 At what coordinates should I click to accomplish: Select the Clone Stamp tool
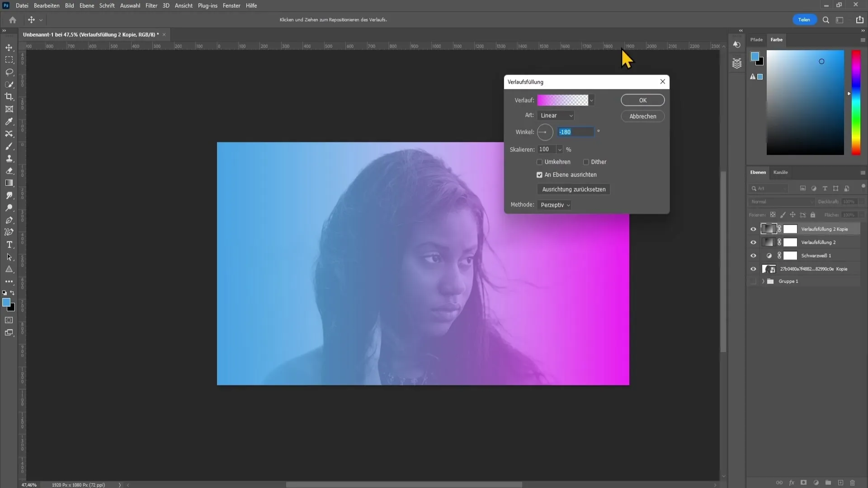(x=9, y=159)
